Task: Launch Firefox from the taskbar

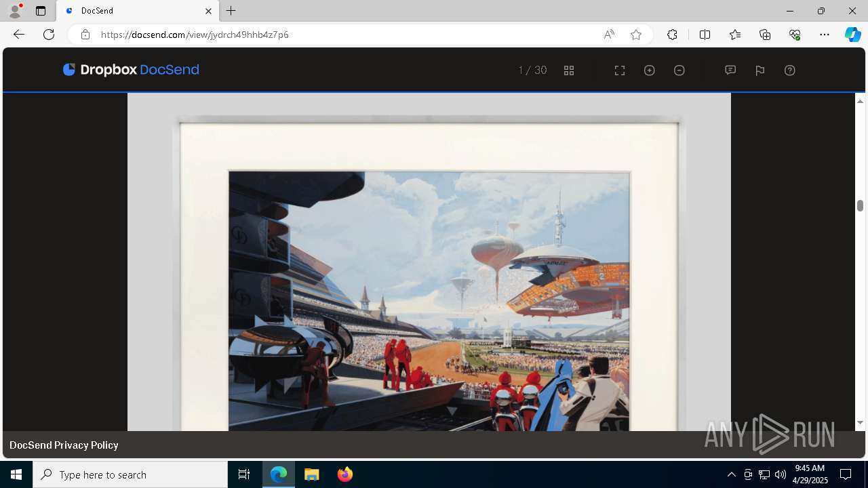Action: point(344,474)
